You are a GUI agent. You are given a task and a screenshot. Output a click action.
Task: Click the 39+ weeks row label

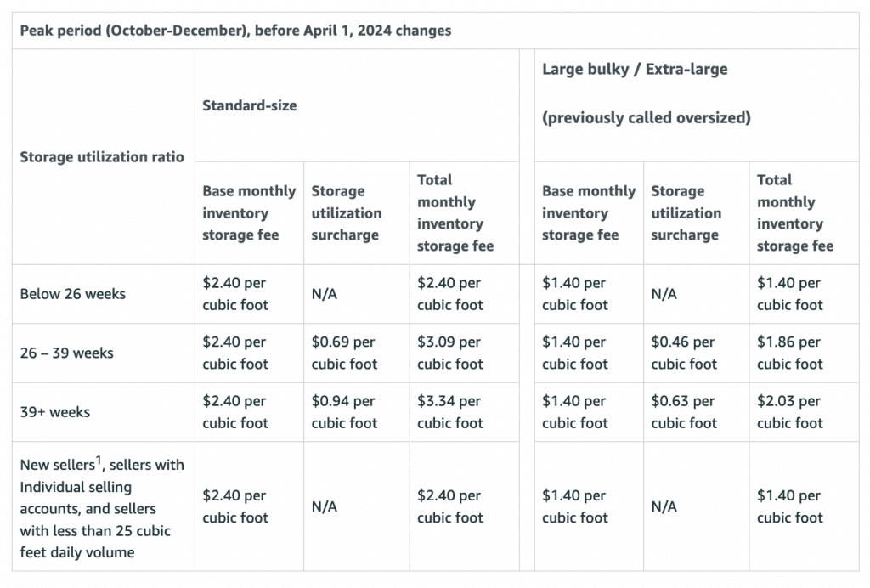click(x=55, y=412)
